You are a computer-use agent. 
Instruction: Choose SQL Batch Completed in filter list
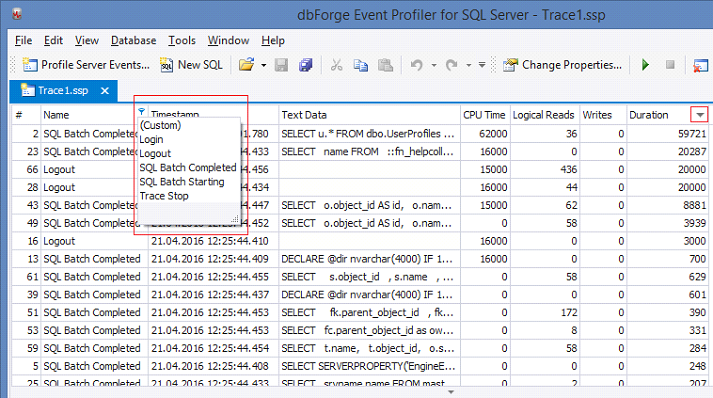pyautogui.click(x=188, y=167)
